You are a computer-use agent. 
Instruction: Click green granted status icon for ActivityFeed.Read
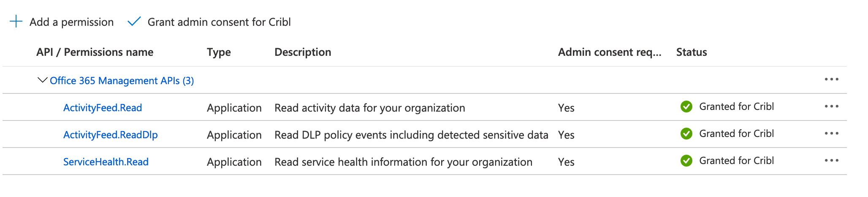pos(686,107)
